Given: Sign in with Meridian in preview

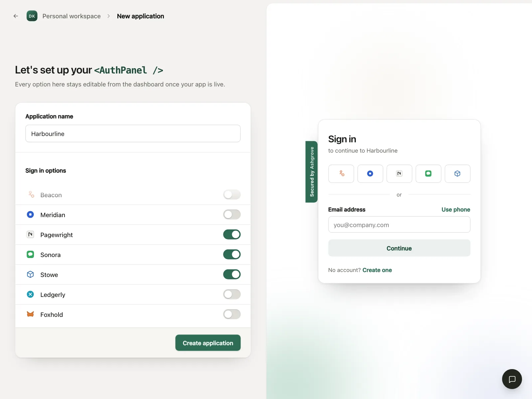Looking at the screenshot, I should tap(370, 174).
